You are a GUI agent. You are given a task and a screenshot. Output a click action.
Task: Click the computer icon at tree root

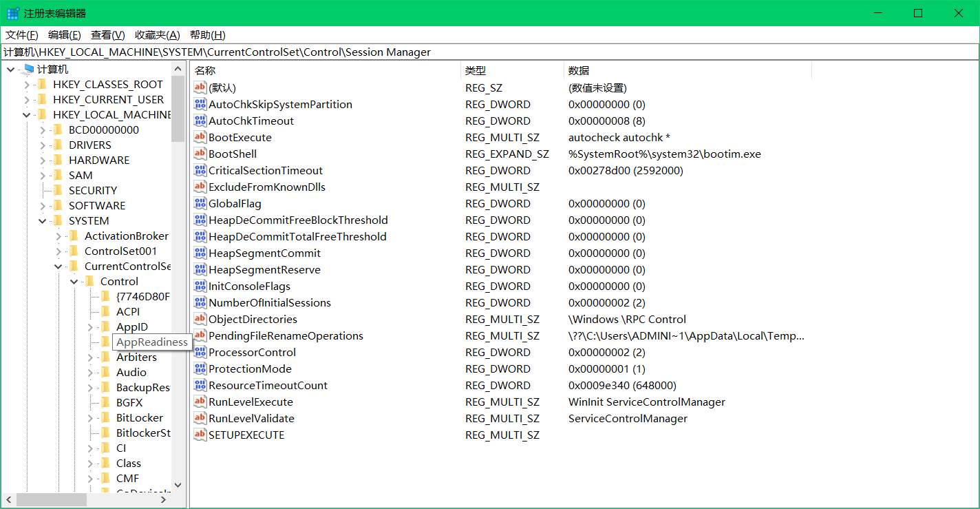28,70
